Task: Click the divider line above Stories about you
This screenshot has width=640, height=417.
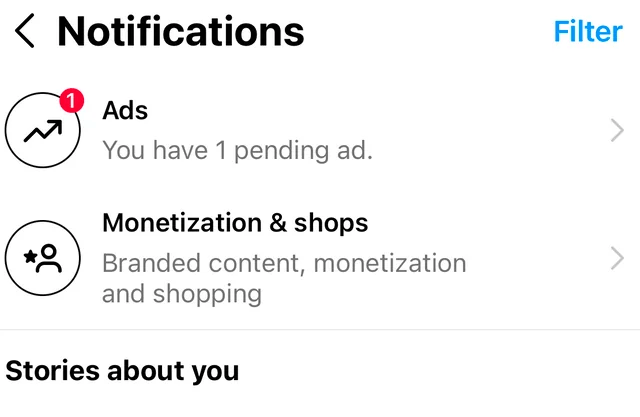Action: click(320, 329)
